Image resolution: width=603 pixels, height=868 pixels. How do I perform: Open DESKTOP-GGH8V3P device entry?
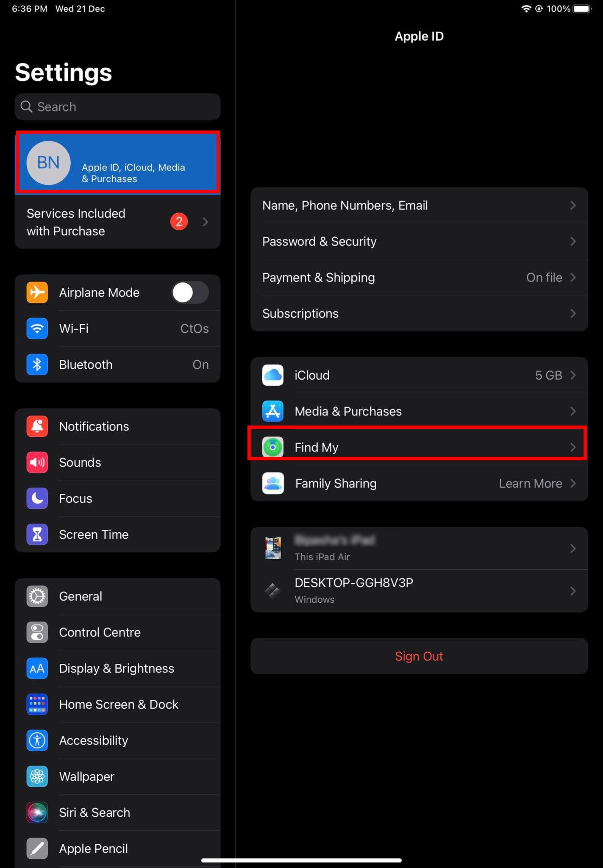(x=419, y=591)
